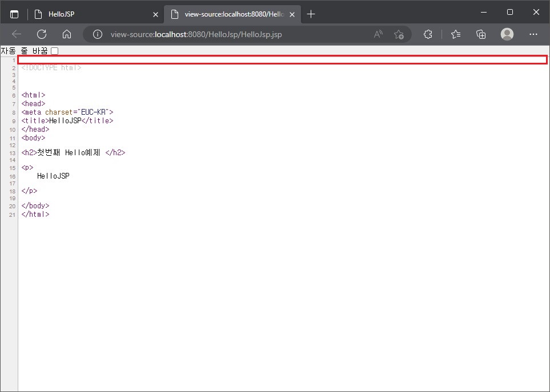
Task: Close the view-source tab
Action: [292, 14]
